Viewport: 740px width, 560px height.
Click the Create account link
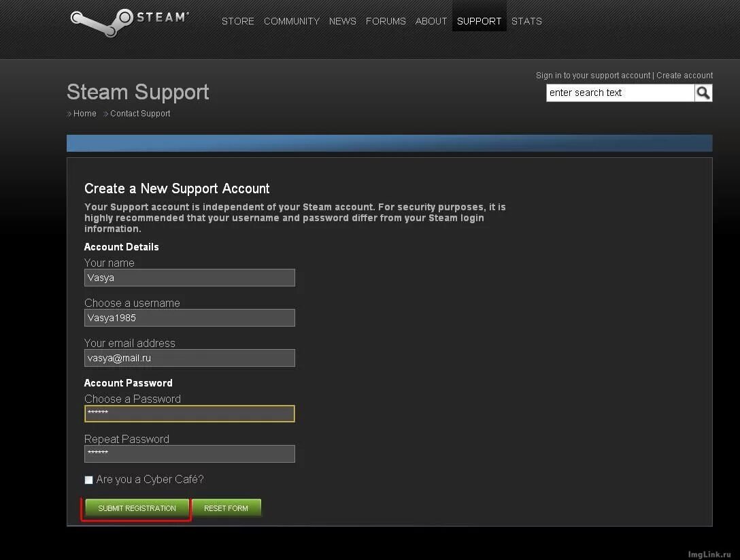684,76
